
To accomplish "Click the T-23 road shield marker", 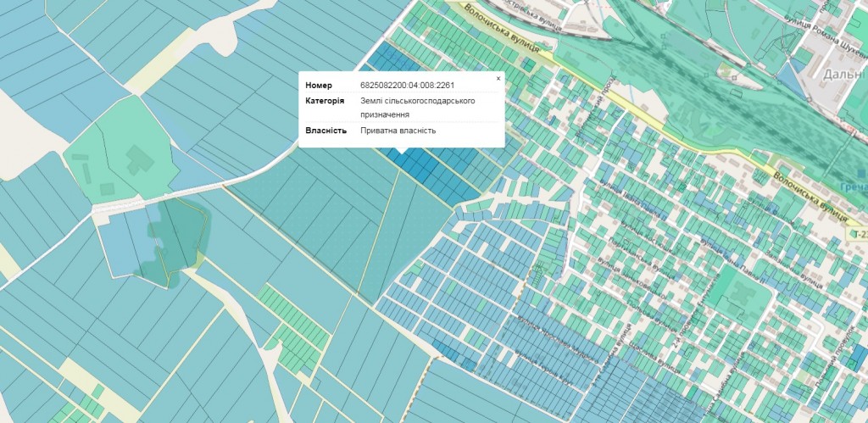I will (858, 232).
